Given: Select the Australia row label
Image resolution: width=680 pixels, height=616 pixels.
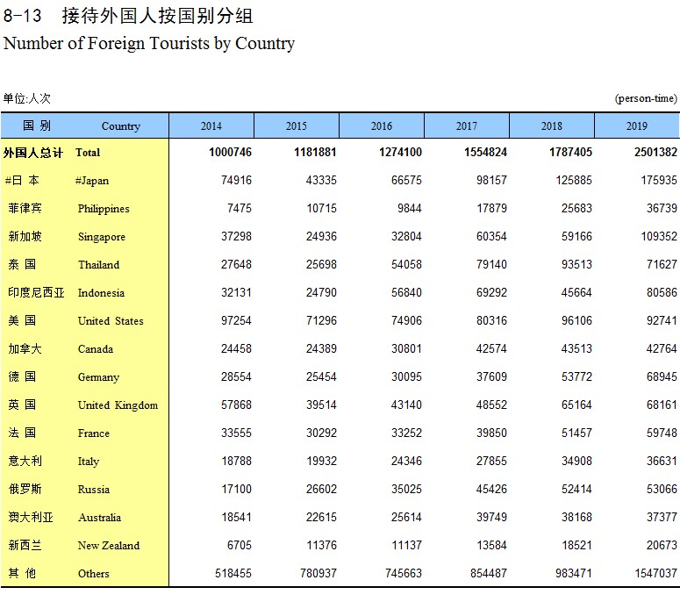Looking at the screenshot, I should pos(99,517).
